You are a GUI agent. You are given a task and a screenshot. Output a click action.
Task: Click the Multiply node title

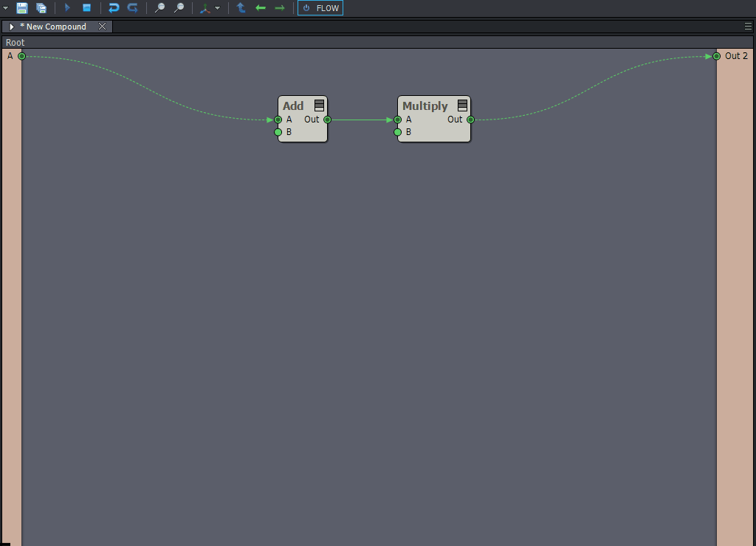(425, 106)
